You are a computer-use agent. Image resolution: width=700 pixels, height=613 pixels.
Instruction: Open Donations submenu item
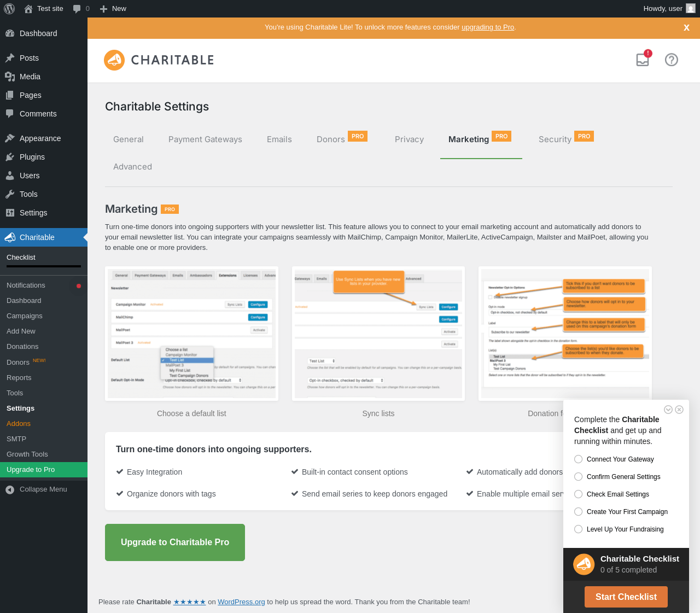[44, 347]
